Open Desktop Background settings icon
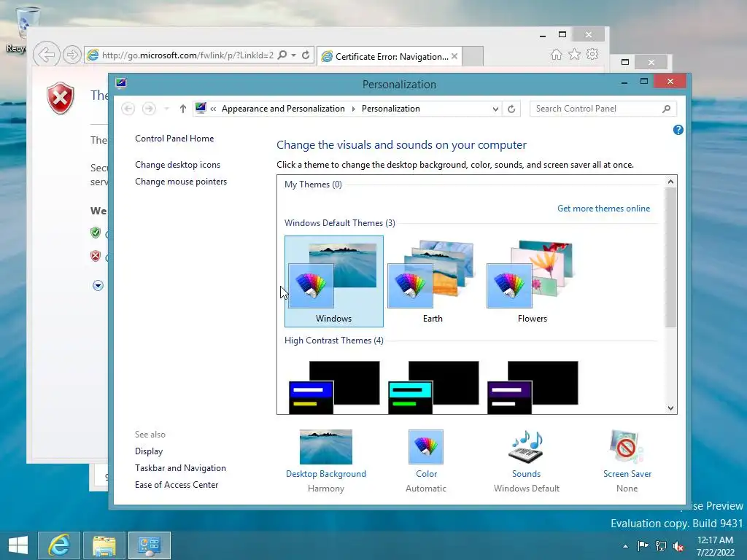This screenshot has height=560, width=747. 326,447
